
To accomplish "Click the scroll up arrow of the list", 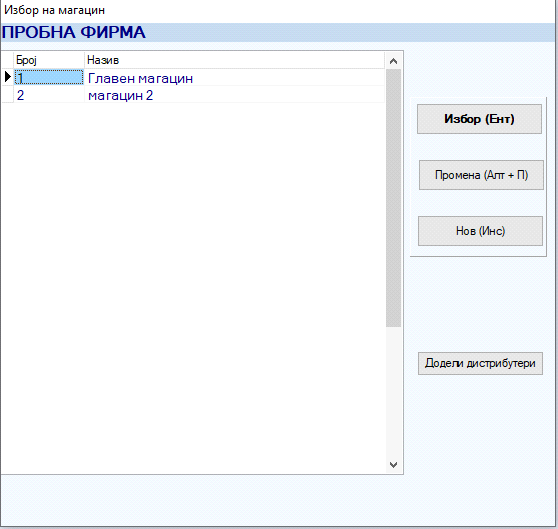I will 393,61.
